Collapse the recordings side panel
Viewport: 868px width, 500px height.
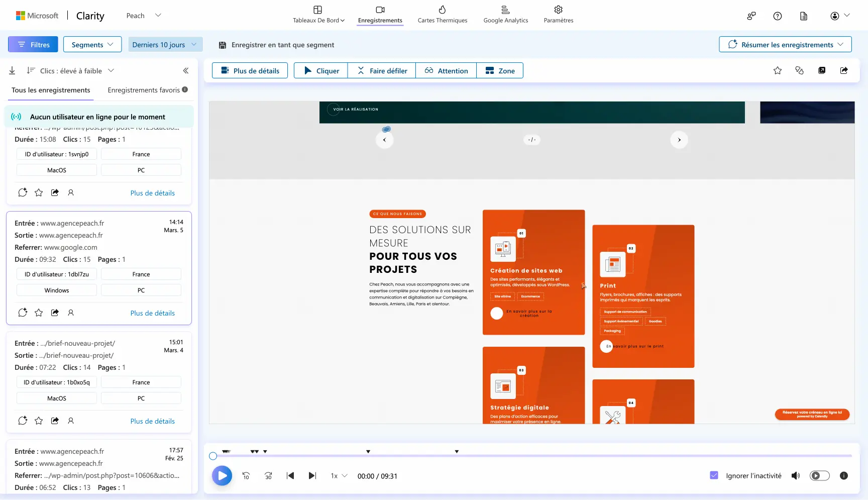point(185,71)
